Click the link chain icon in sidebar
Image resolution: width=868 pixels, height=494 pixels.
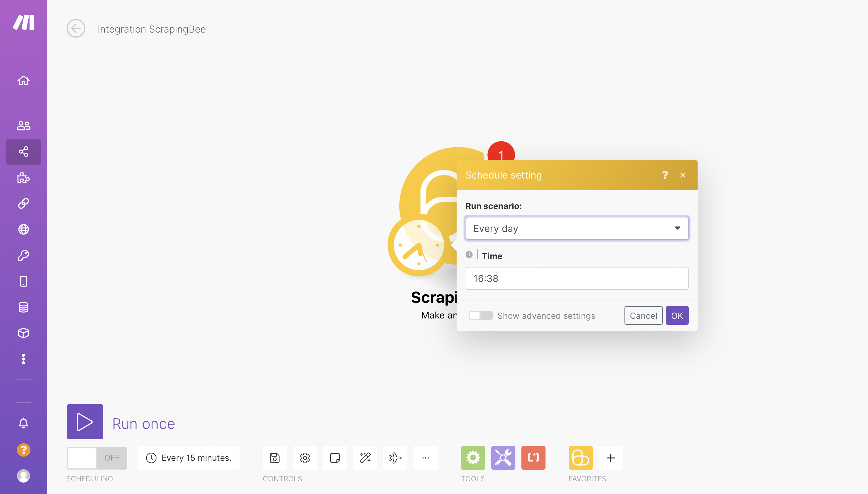[23, 204]
